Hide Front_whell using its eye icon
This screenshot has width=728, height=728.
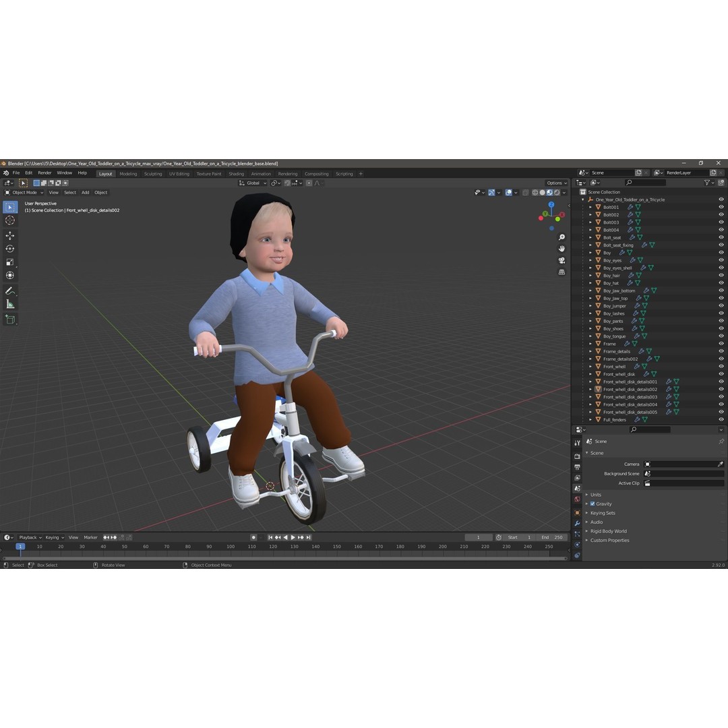pyautogui.click(x=721, y=366)
